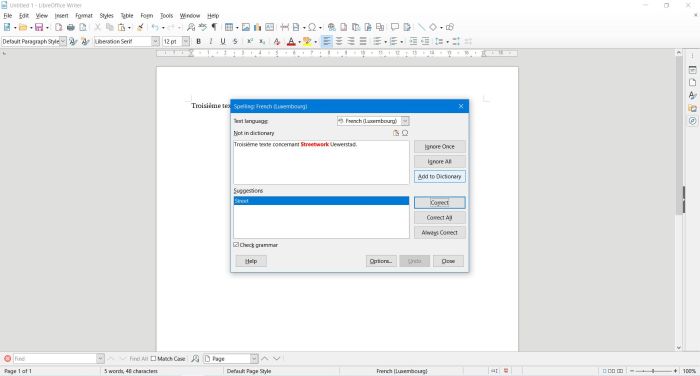The height and width of the screenshot is (376, 700).
Task: Clone formatting paintbrush icon
Action: click(x=140, y=27)
